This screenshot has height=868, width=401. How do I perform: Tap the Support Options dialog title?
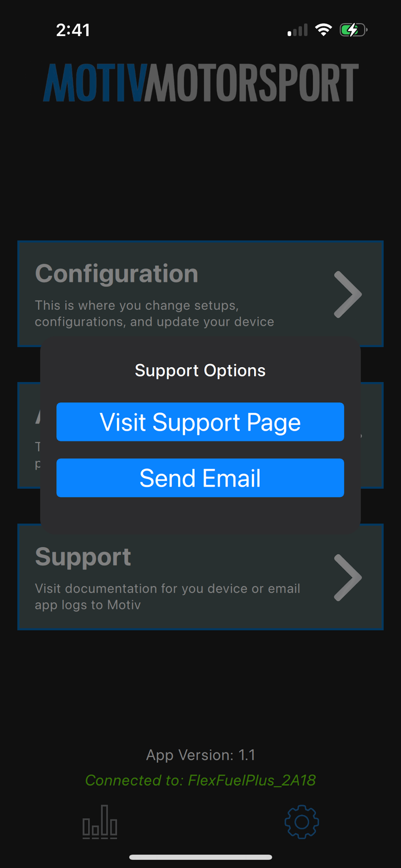pyautogui.click(x=200, y=371)
